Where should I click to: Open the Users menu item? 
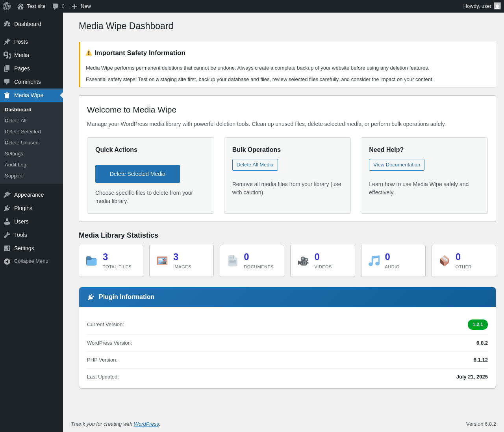[x=31, y=222]
